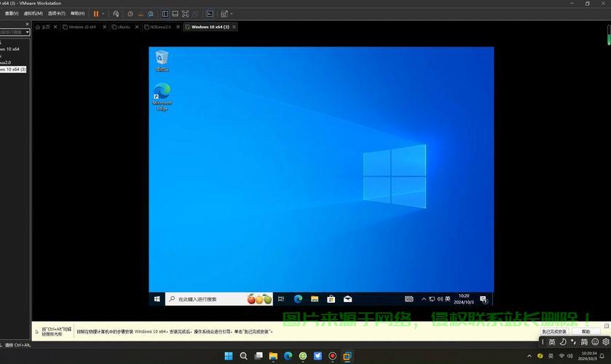This screenshot has width=611, height=364.
Task: Show hidden tray icons in guest taskbar
Action: [424, 298]
